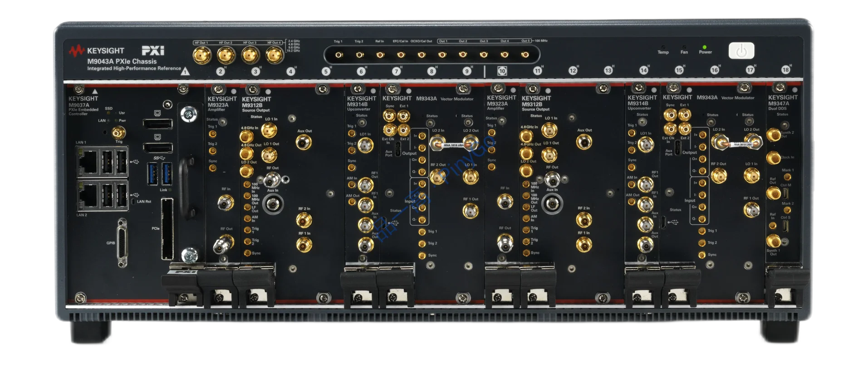Click the Mark 2 connector

click(787, 210)
